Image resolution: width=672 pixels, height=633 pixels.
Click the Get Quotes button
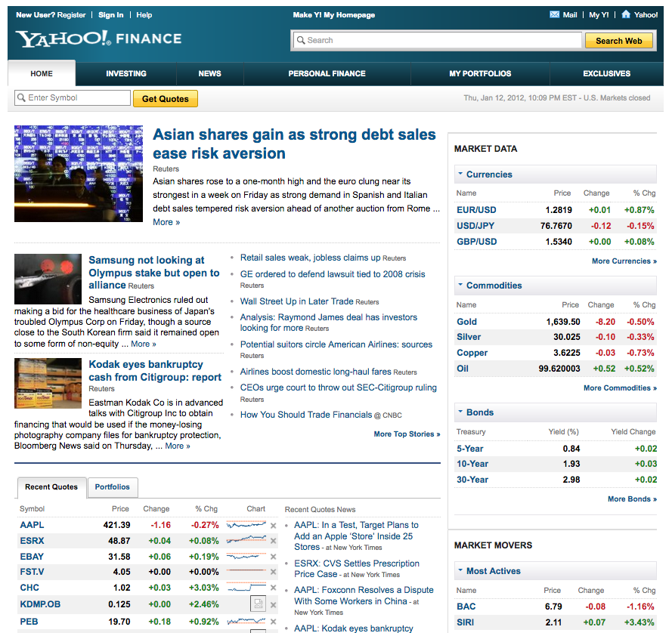coord(166,98)
